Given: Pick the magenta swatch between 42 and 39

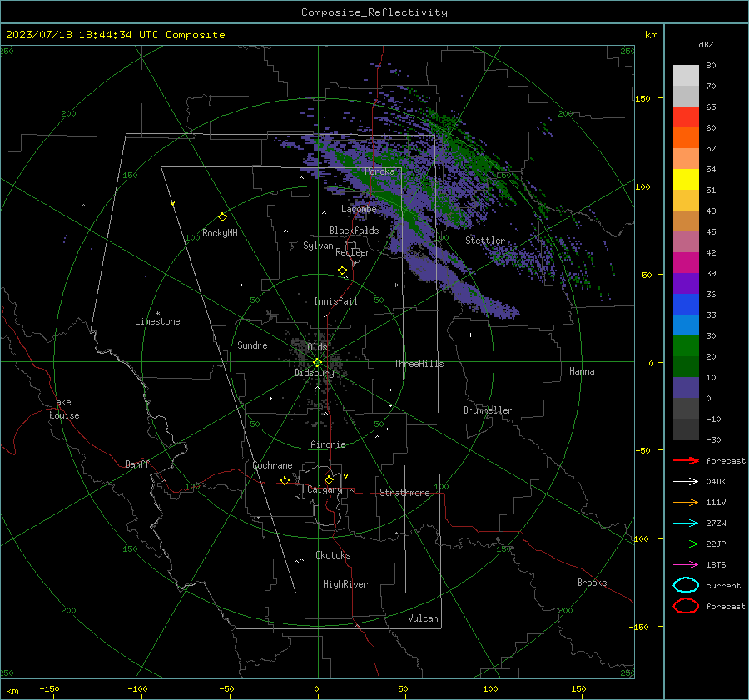Looking at the screenshot, I should (x=686, y=263).
